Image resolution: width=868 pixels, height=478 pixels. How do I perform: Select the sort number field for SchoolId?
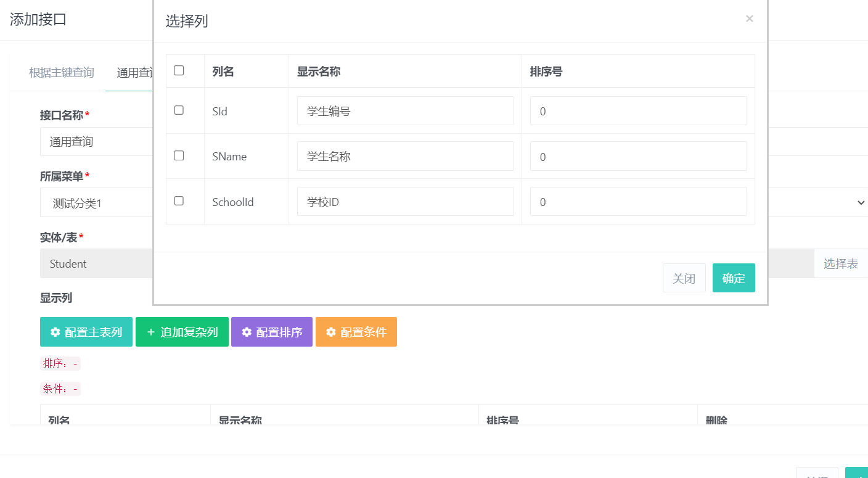pyautogui.click(x=638, y=201)
